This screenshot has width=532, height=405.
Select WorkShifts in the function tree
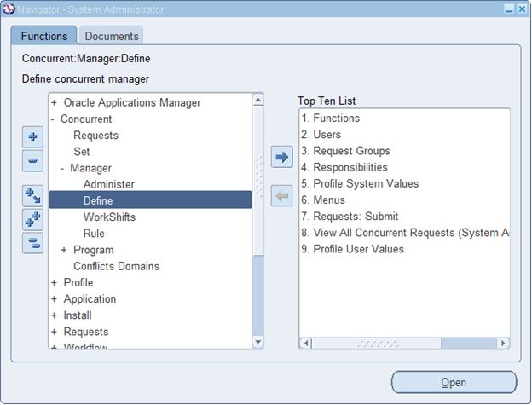tap(109, 217)
